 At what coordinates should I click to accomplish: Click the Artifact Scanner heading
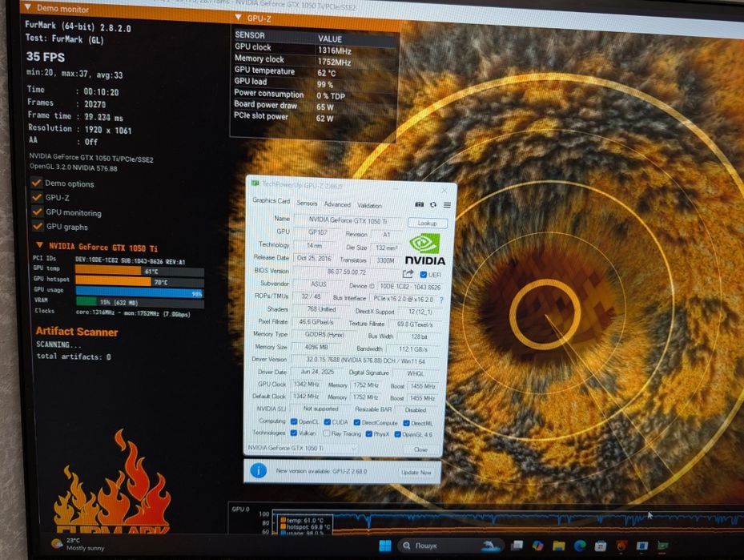(77, 331)
